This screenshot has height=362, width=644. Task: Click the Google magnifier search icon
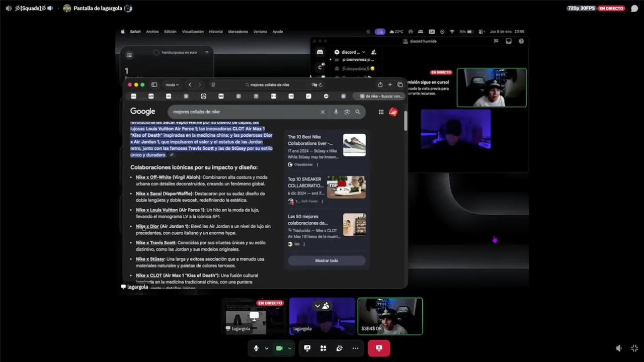[358, 112]
